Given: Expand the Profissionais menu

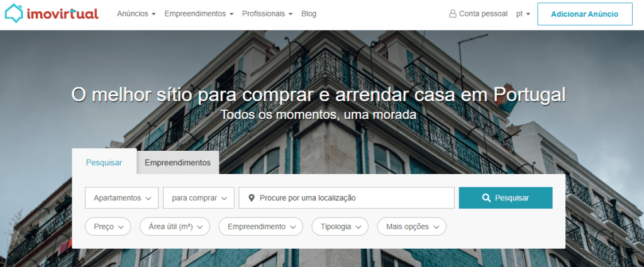Looking at the screenshot, I should click(267, 14).
